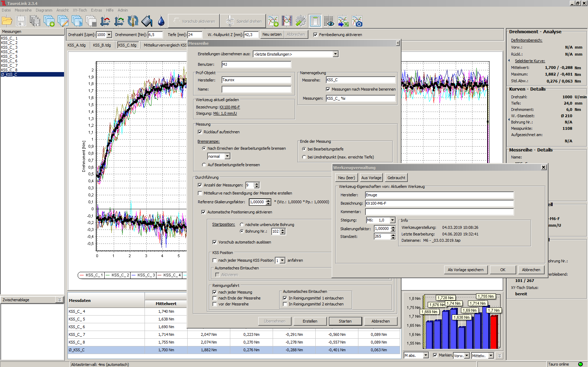Switch to the KSS_B.tdg tab
The image size is (588, 367).
(102, 45)
